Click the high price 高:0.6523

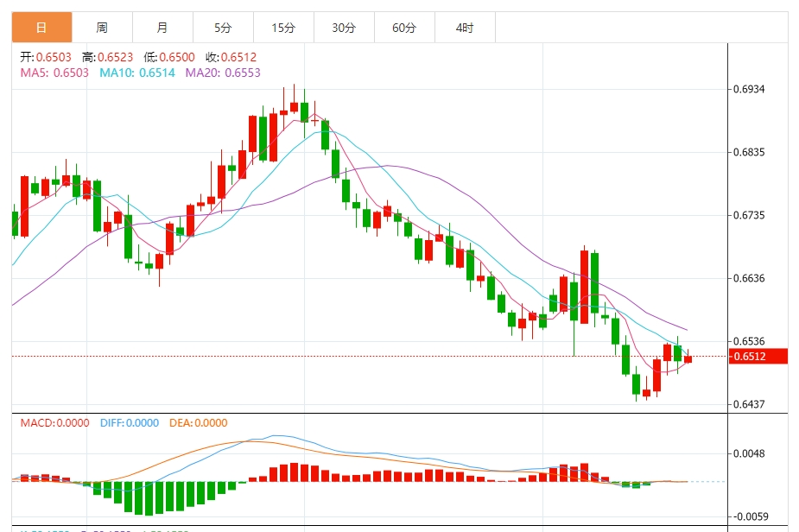(x=107, y=57)
